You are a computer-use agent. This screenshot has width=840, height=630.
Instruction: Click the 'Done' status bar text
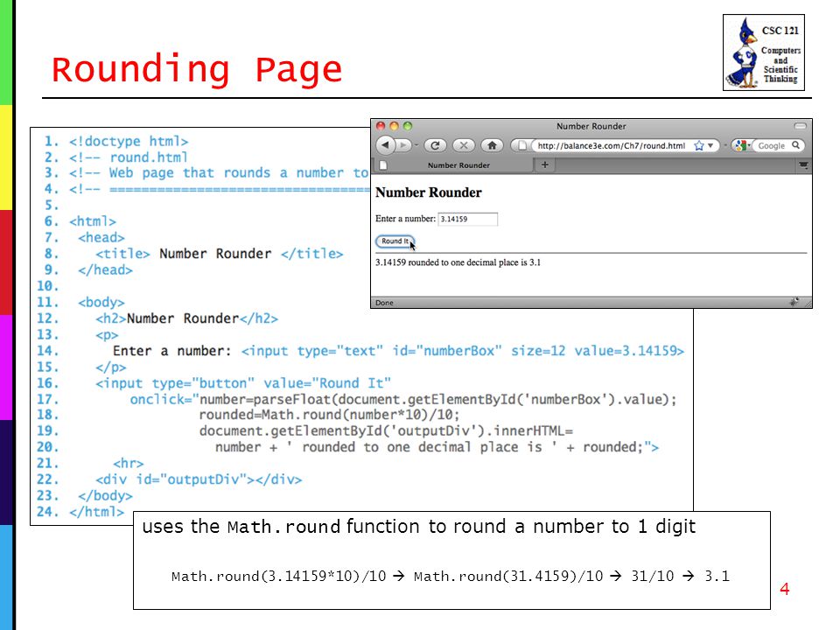[x=384, y=303]
